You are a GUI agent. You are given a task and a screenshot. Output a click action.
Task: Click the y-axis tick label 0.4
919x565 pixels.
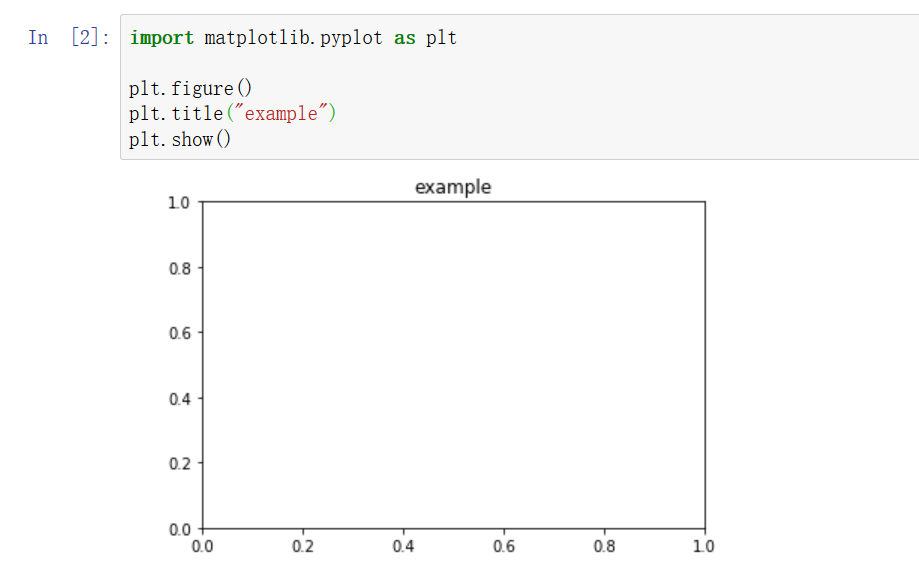[179, 399]
